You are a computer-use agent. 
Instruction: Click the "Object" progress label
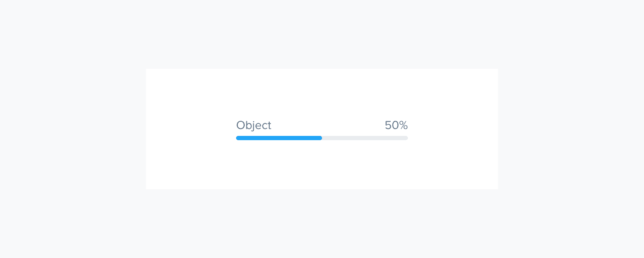pos(254,126)
